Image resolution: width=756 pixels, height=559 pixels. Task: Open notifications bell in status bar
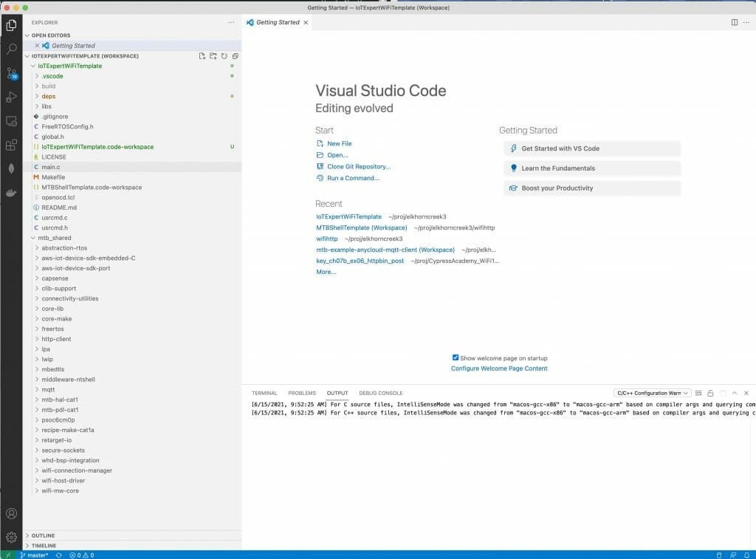746,555
